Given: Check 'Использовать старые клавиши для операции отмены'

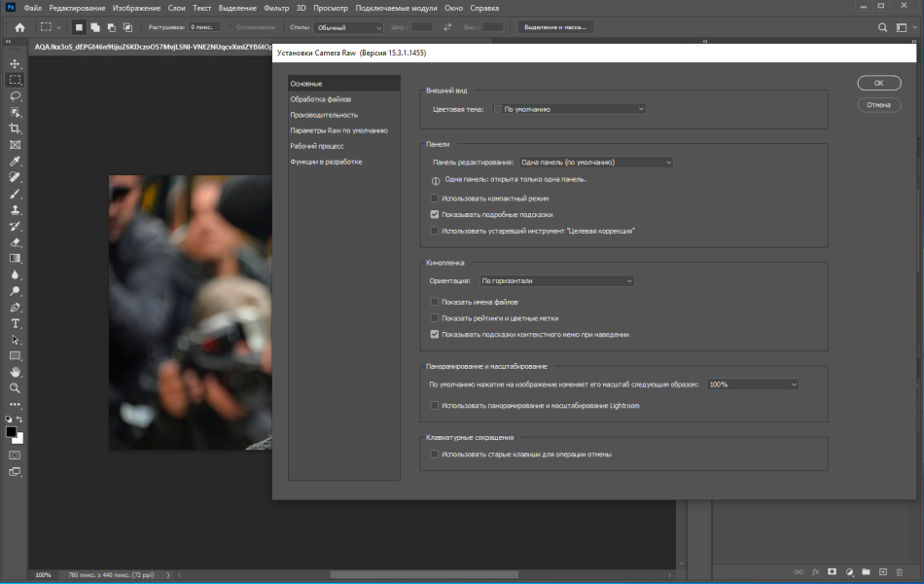Looking at the screenshot, I should tap(435, 455).
